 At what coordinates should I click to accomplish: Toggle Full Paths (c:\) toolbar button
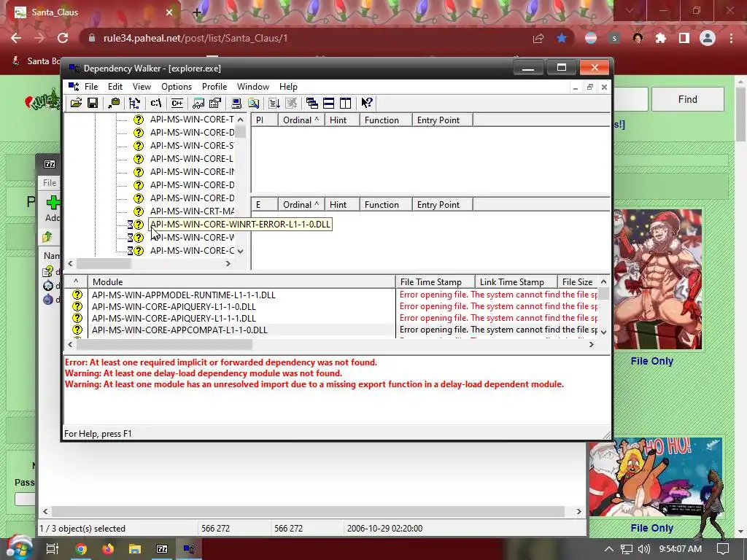[x=156, y=103]
